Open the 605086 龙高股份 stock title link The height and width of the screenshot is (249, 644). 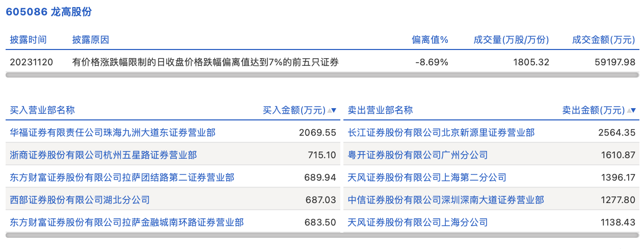click(49, 12)
